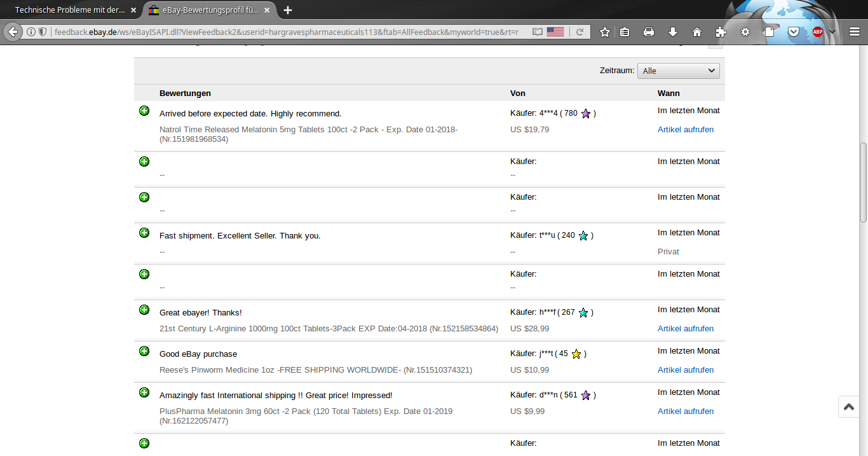Go to home page via house icon

click(x=697, y=32)
